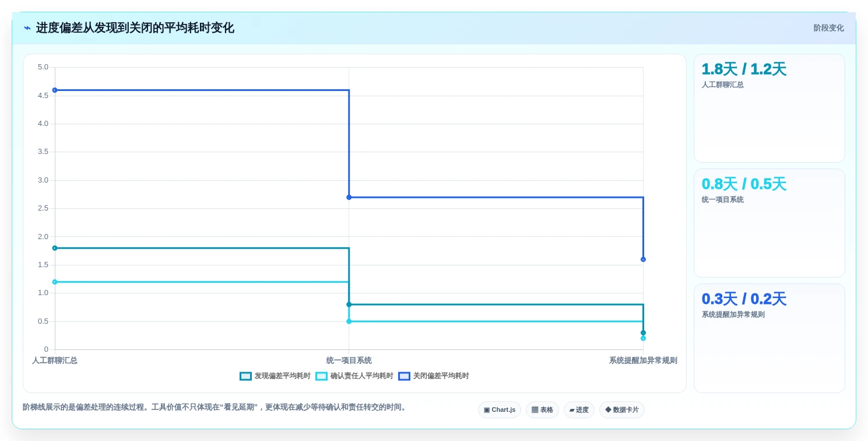Click the description text starting 阶梯线展示的是

216,407
